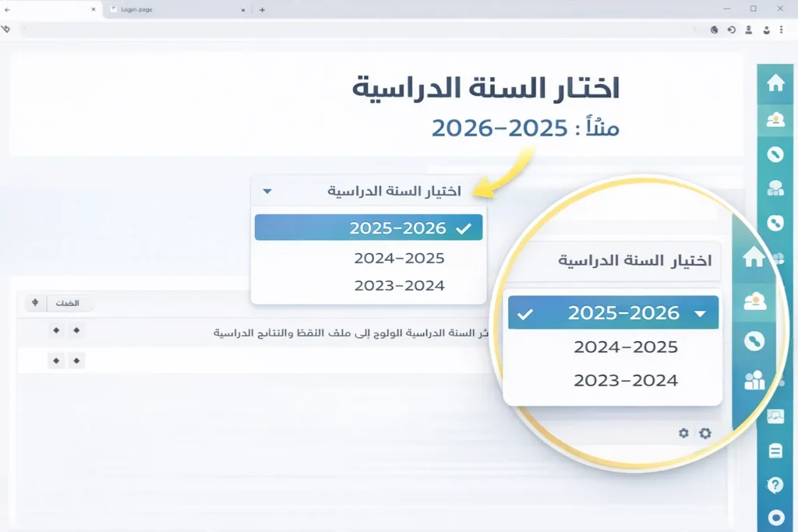The width and height of the screenshot is (798, 532).
Task: Click the help question-mark icon in the sidebar
Action: [776, 485]
